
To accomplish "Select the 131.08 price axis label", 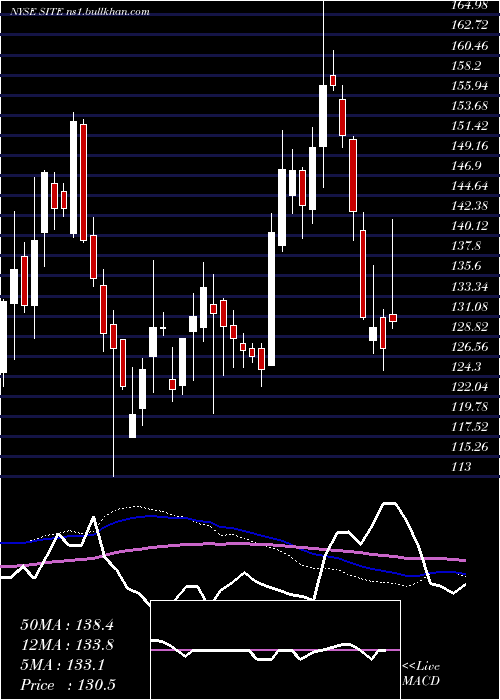I will [470, 306].
